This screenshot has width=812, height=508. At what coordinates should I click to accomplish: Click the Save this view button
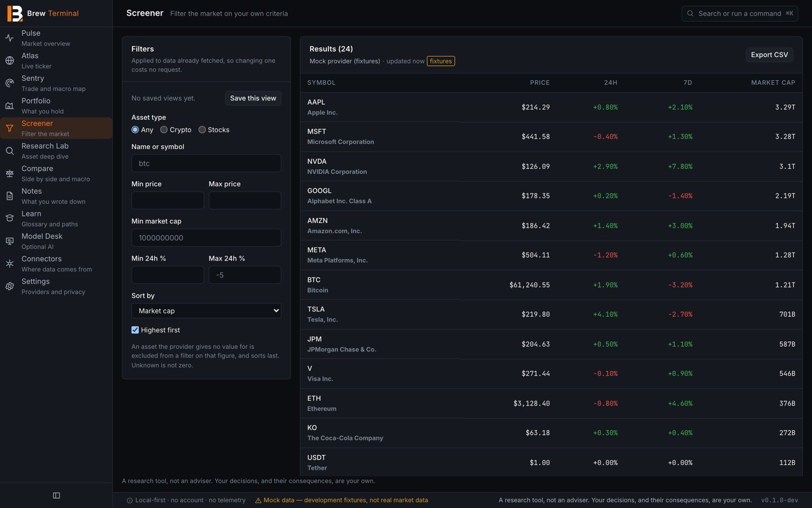point(253,98)
